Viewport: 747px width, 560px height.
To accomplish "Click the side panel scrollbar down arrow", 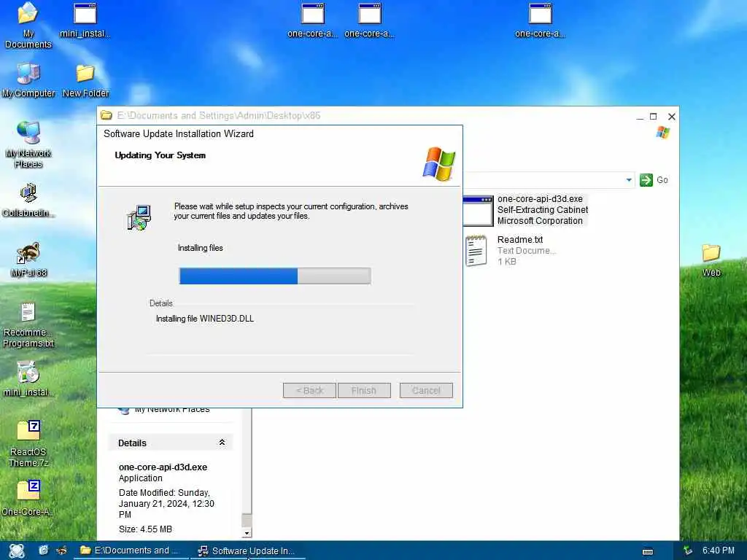I will point(247,533).
